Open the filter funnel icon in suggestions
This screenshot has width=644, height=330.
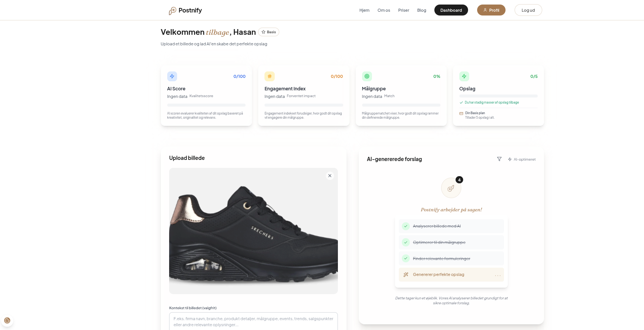pyautogui.click(x=499, y=159)
